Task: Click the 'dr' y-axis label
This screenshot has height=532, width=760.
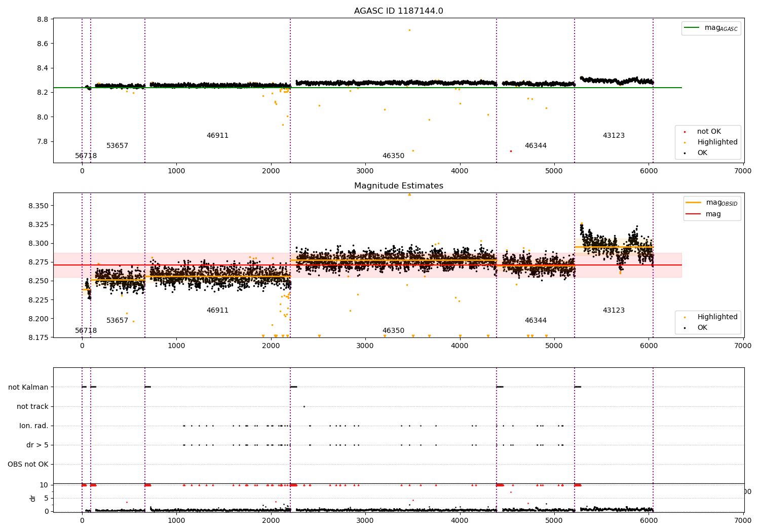Action: point(33,498)
